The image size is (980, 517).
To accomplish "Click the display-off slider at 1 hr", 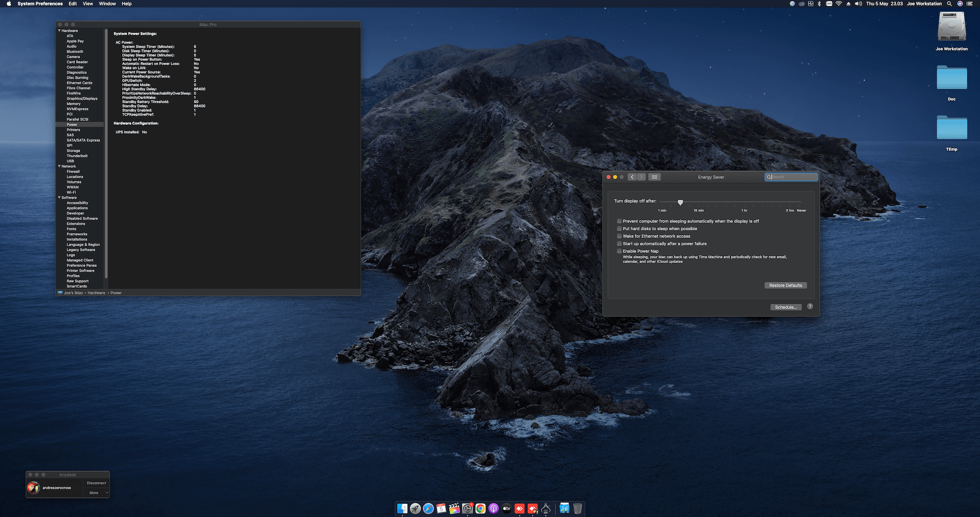I will point(744,203).
